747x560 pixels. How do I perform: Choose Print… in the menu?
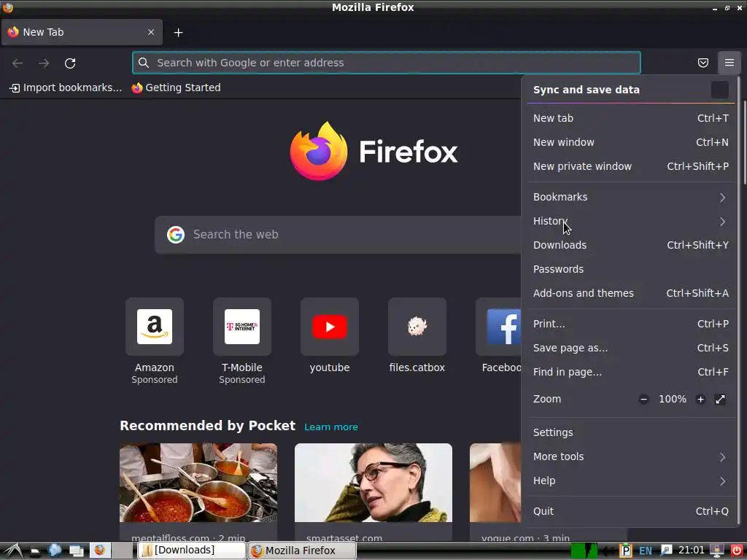[630, 324]
